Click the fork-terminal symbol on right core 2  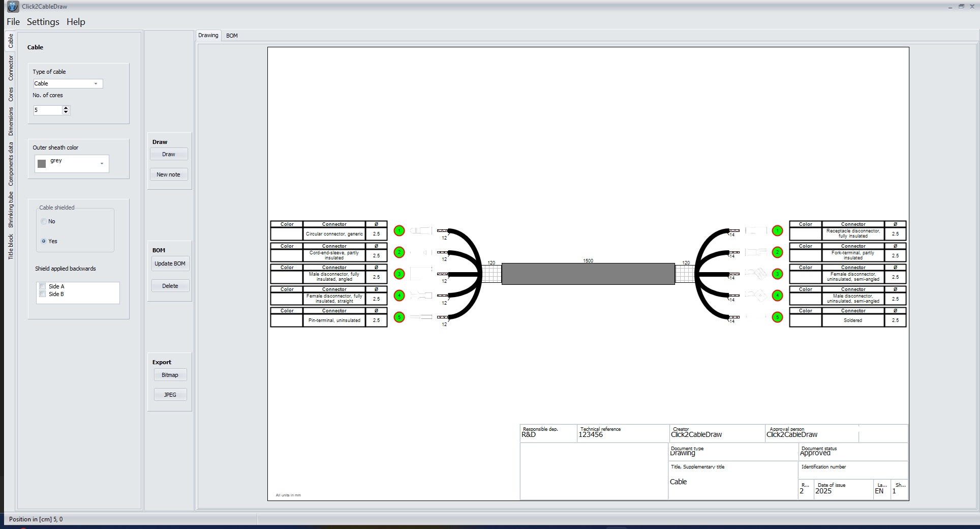756,252
